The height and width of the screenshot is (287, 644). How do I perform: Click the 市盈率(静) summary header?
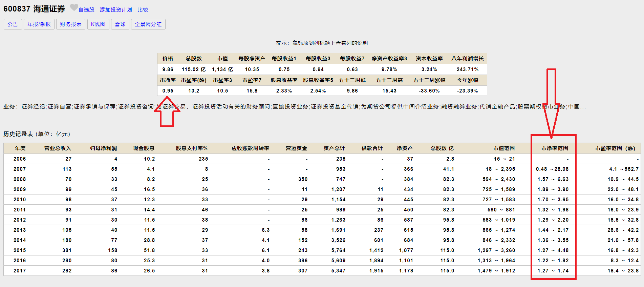[x=194, y=80]
